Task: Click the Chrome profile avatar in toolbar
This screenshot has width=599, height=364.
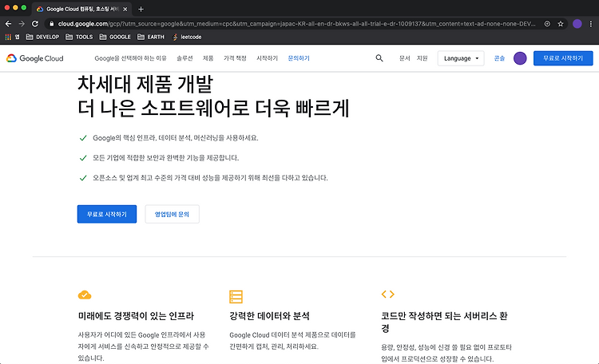Action: click(577, 24)
